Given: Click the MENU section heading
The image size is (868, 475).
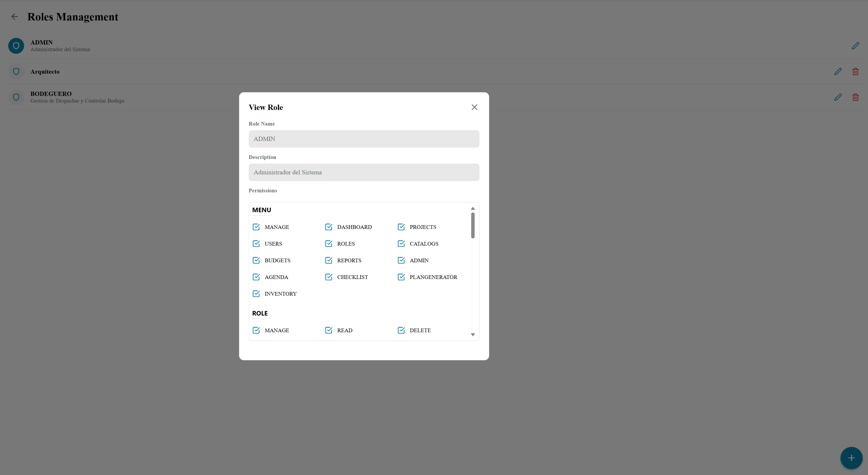Looking at the screenshot, I should tap(262, 210).
